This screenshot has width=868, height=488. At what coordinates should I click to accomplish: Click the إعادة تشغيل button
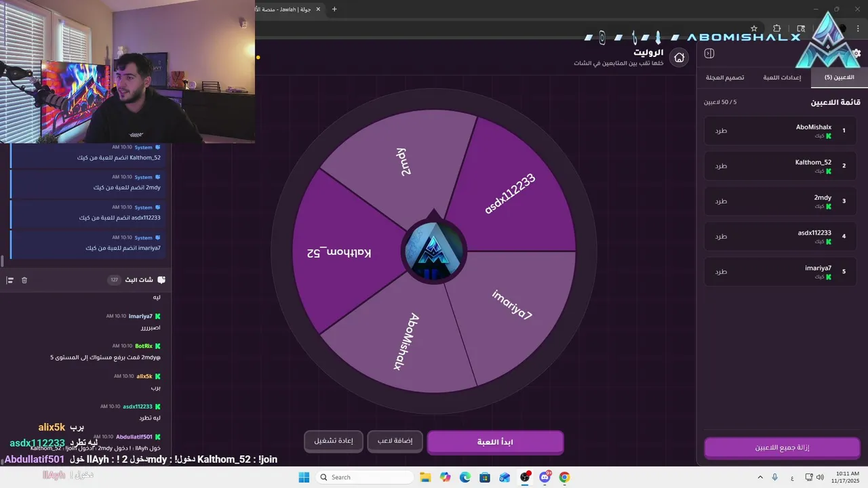[x=333, y=441]
